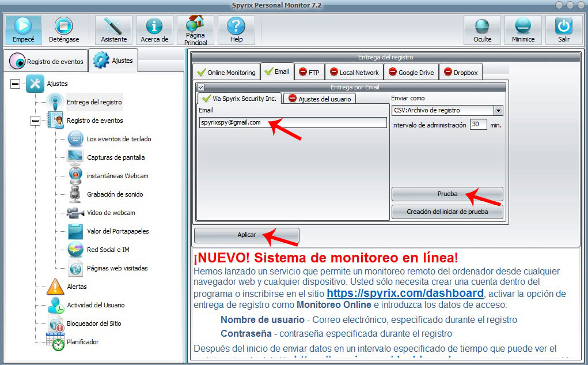The image size is (588, 365).
Task: Select Los eventos de teclado tree item
Action: [119, 139]
